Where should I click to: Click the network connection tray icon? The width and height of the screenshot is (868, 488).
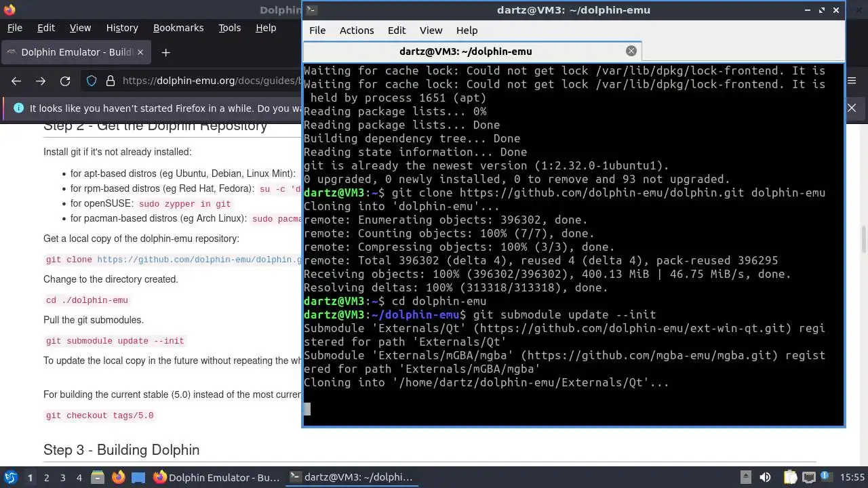[808, 477]
